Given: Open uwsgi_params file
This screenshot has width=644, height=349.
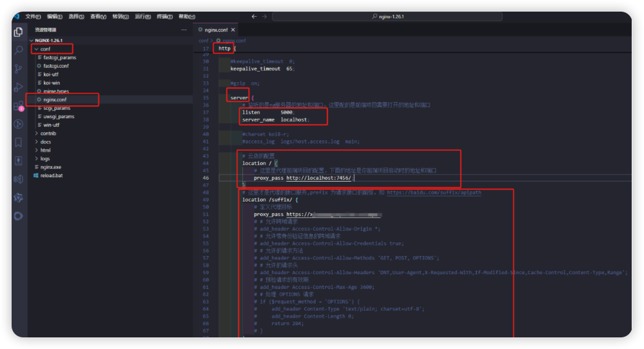Looking at the screenshot, I should tap(110, 116).
